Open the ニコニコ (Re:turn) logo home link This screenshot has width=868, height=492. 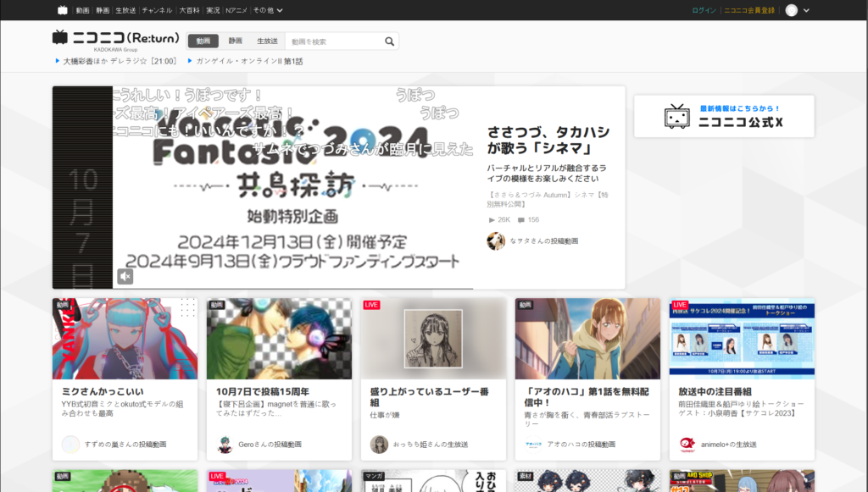coord(116,38)
